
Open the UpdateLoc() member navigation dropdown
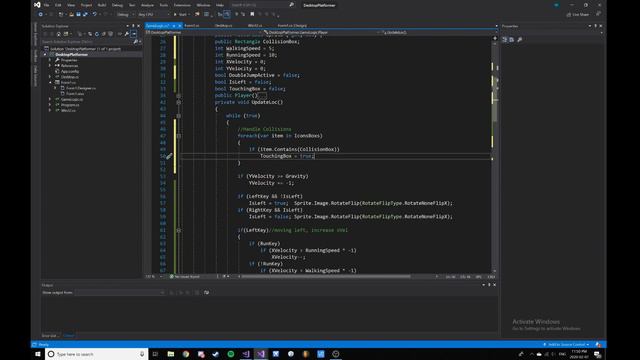pos(439,32)
